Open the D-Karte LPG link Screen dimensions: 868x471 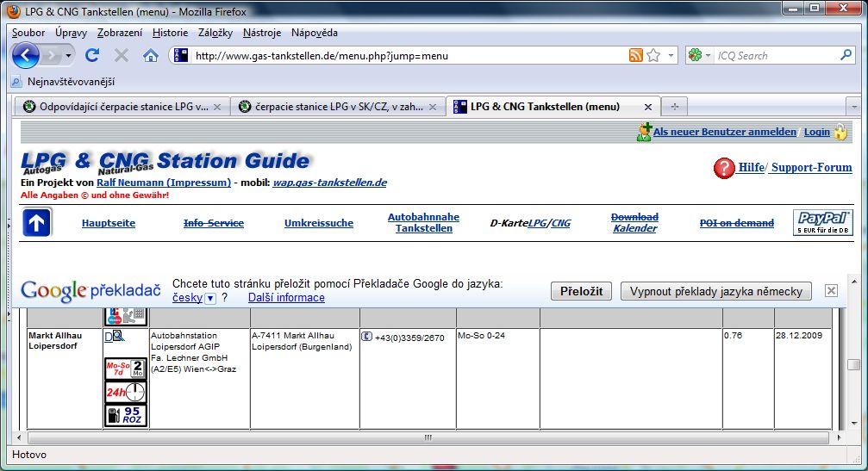537,223
